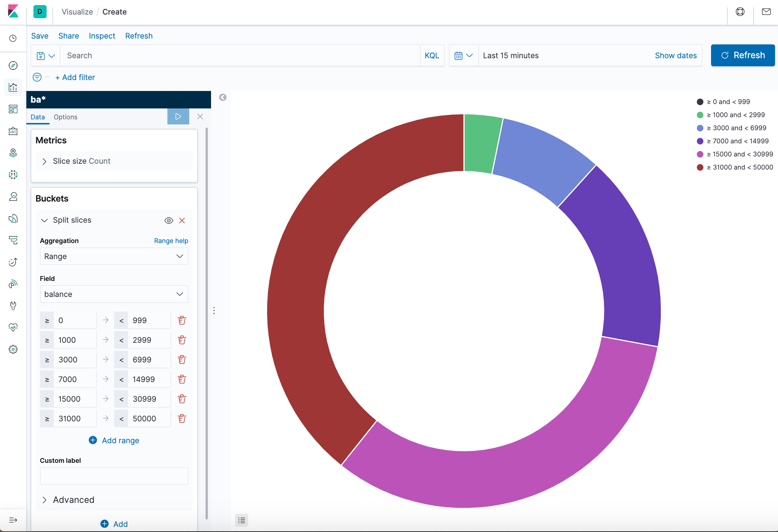Switch to the Data tab
This screenshot has width=778, height=532.
pyautogui.click(x=38, y=117)
